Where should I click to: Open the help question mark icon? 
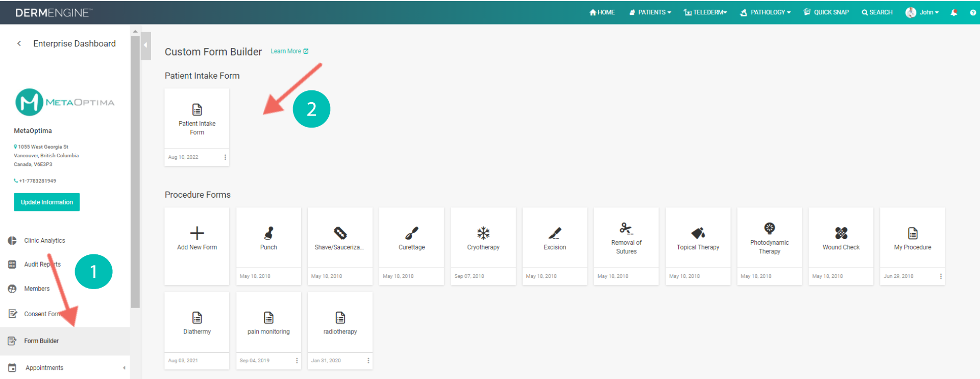(x=973, y=13)
